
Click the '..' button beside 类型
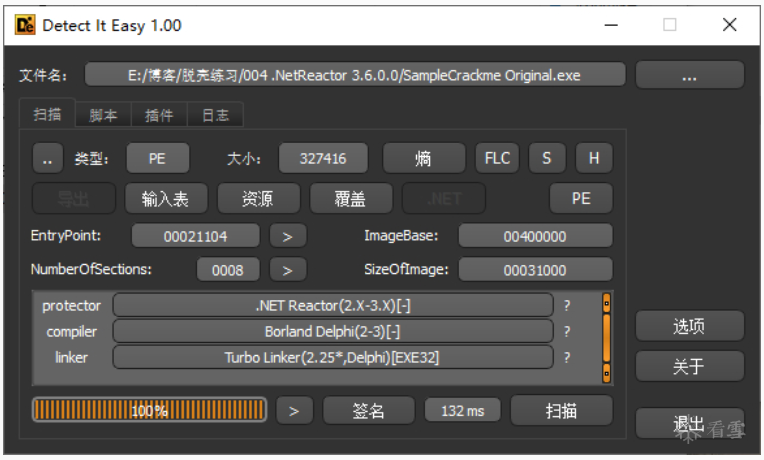(x=48, y=158)
